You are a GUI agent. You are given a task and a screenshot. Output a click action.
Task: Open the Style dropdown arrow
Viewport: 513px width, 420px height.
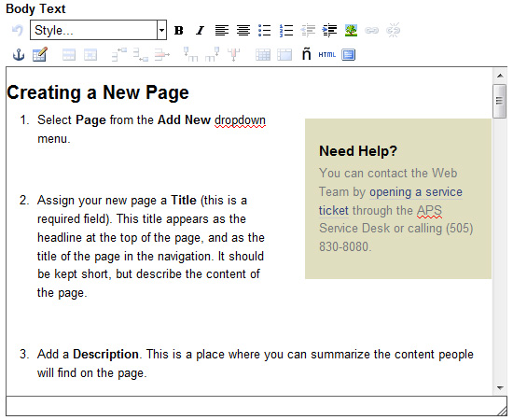point(161,30)
